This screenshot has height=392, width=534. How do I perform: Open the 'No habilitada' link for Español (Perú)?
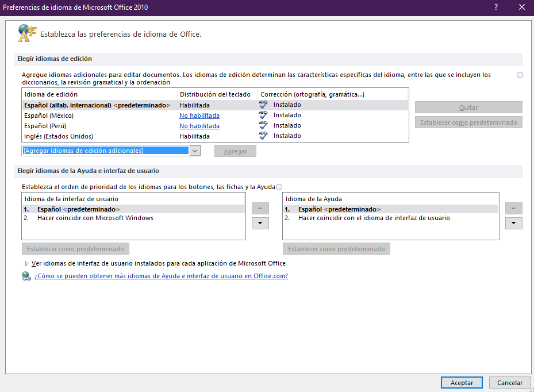tap(199, 126)
